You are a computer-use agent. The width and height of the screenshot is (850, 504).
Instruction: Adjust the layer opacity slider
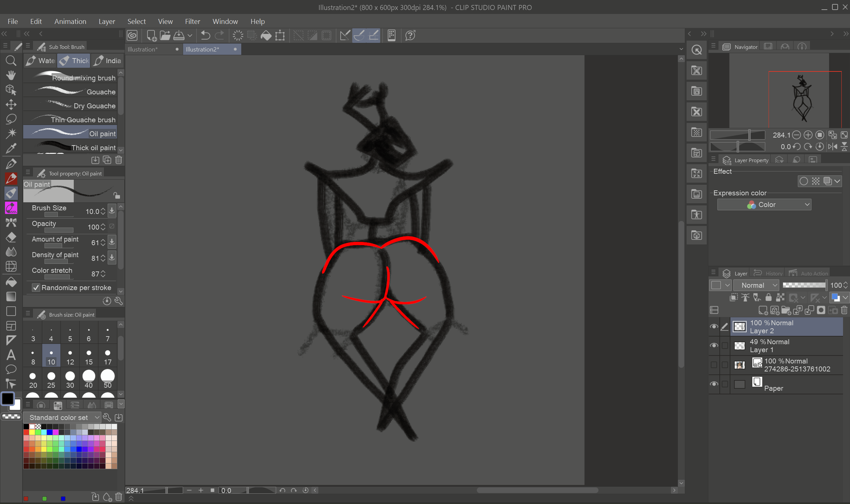(804, 285)
